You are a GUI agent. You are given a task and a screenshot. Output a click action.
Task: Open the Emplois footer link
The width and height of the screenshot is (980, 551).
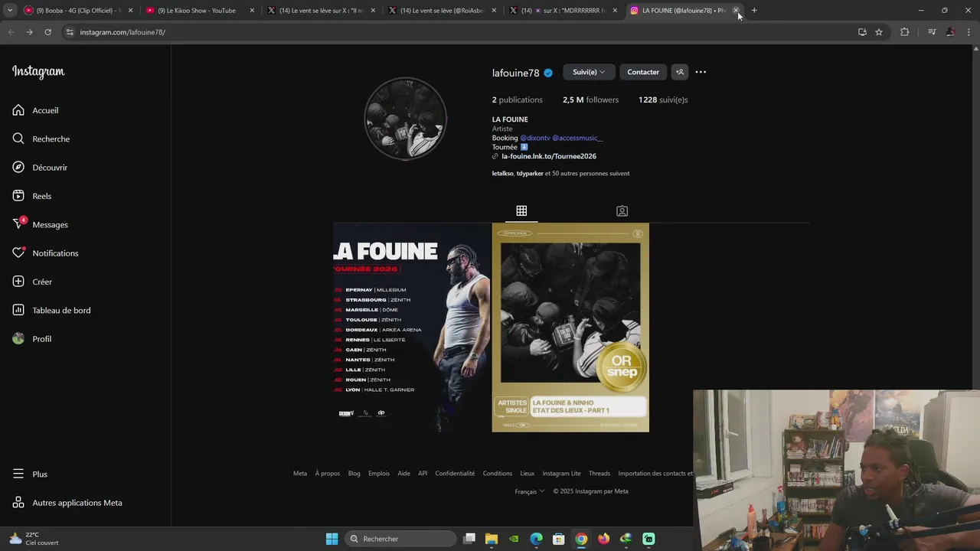379,474
